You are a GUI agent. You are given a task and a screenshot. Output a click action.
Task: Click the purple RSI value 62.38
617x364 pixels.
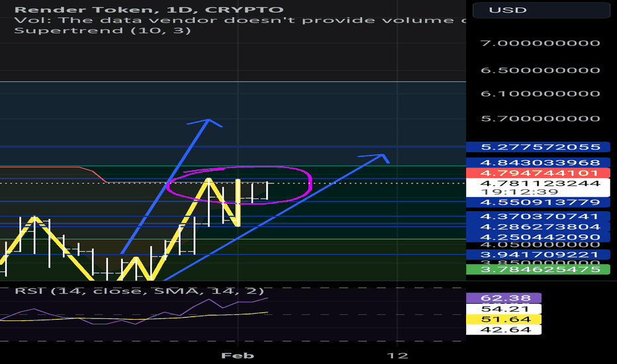coord(504,298)
